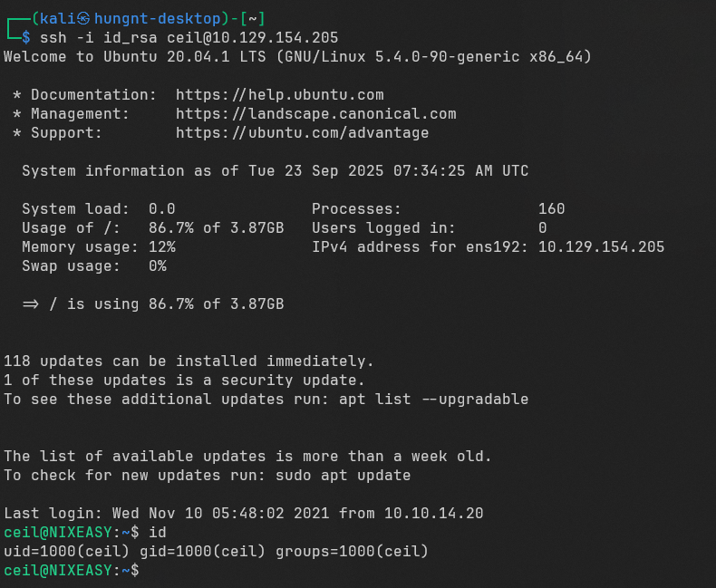Click the 'id' command after the prompt
Screen dimensions: 716x588
click(157, 532)
